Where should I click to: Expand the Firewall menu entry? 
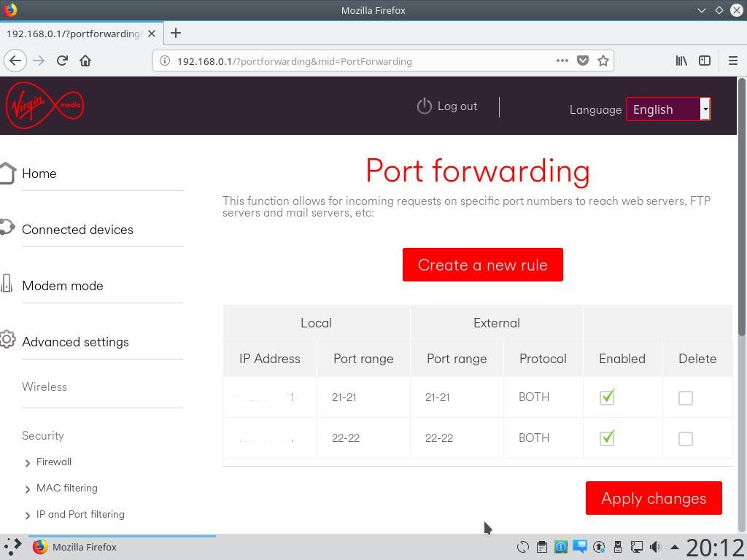click(53, 462)
